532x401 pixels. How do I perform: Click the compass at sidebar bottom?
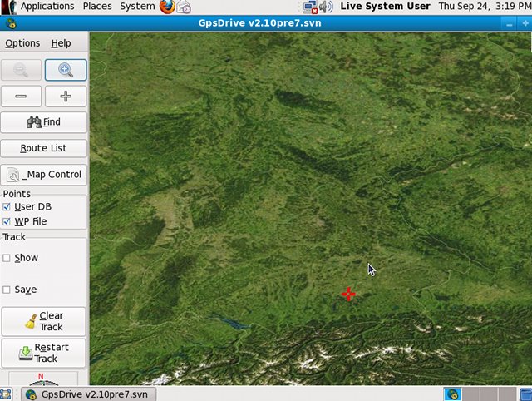43,379
